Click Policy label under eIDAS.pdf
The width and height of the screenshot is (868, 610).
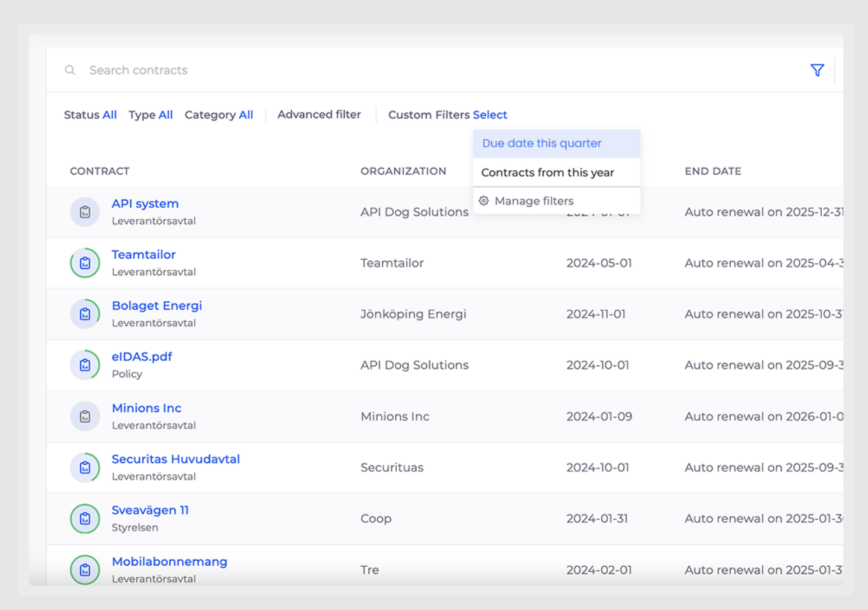coord(127,374)
